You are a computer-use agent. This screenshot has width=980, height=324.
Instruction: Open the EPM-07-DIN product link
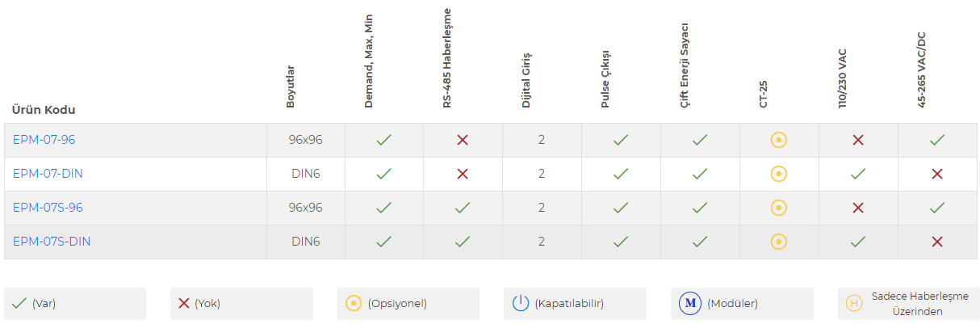48,174
